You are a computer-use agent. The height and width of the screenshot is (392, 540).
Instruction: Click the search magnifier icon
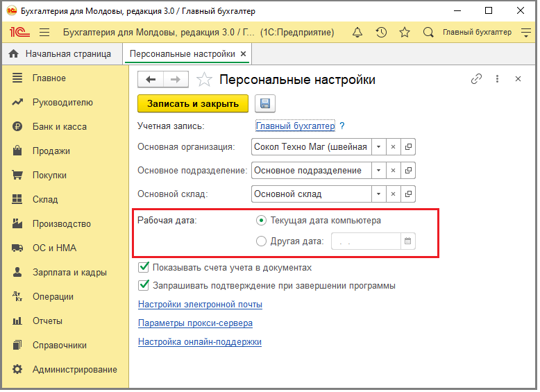pyautogui.click(x=428, y=33)
